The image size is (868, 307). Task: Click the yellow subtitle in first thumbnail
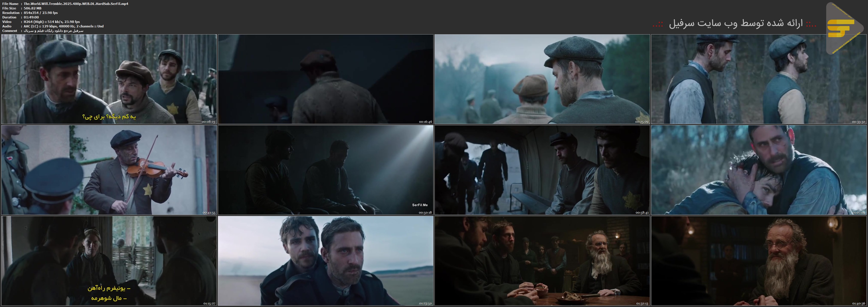tap(109, 117)
